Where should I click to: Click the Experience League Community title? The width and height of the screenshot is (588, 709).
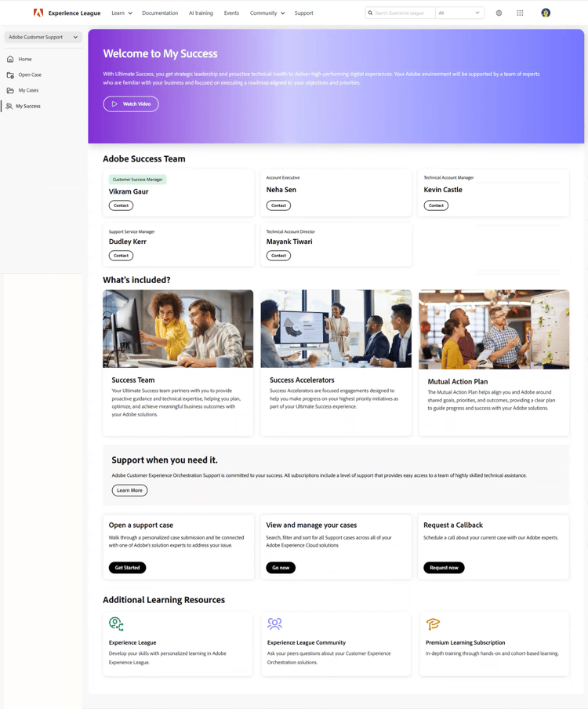pyautogui.click(x=307, y=642)
